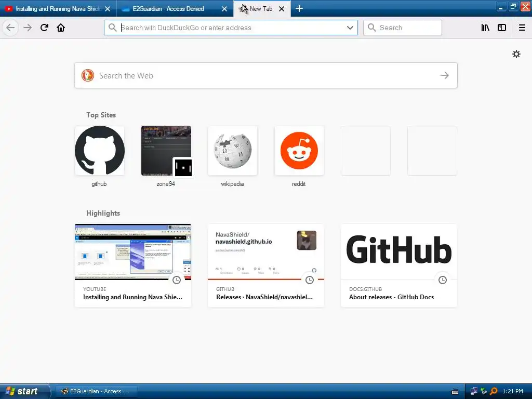
Task: Close the E2Guardian - Access Denied tab
Action: coord(224,9)
